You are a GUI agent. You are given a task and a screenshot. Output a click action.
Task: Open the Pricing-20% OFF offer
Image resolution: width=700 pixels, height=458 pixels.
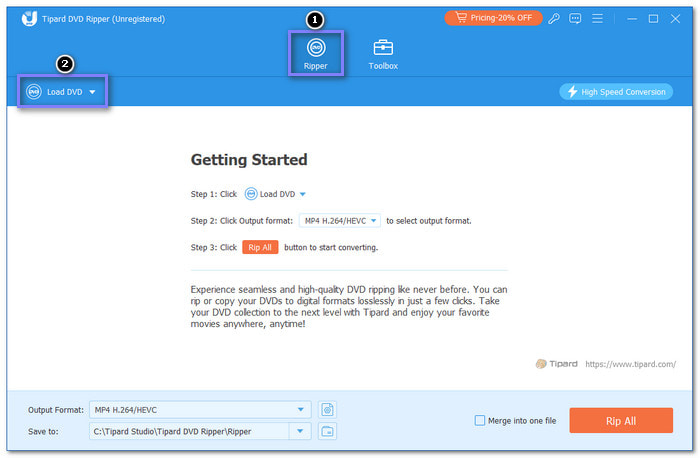click(493, 18)
